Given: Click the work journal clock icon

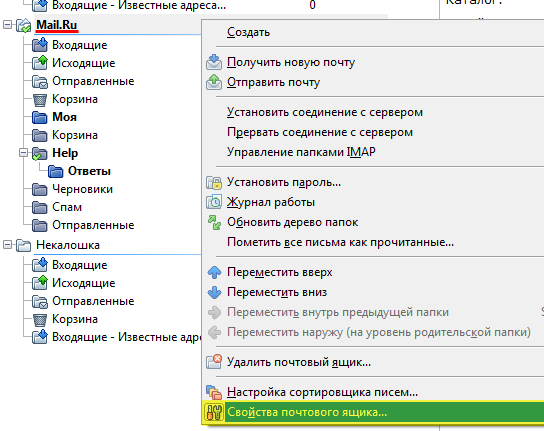Looking at the screenshot, I should (x=214, y=202).
